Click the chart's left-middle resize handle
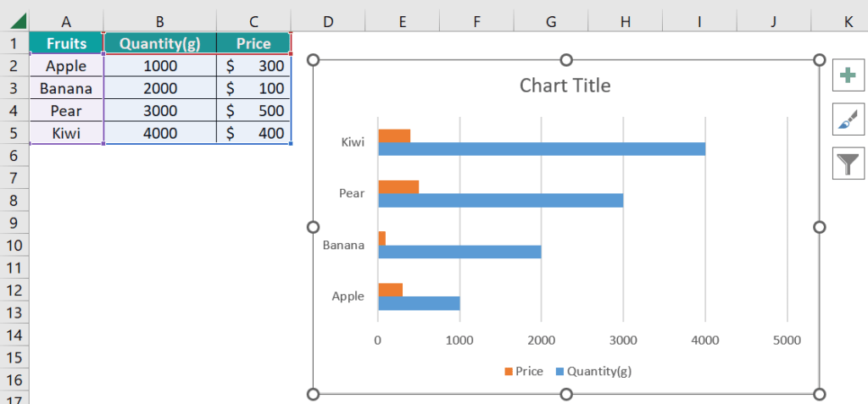Screen dimensions: 868x404 point(314,227)
